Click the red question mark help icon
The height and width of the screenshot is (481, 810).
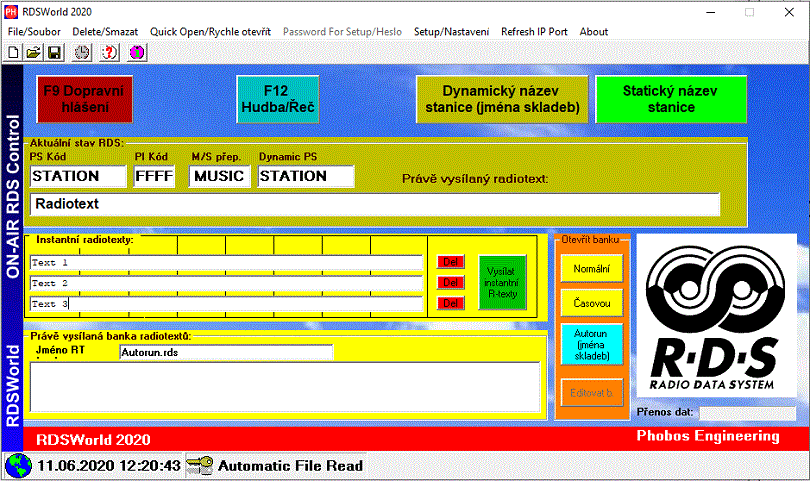(109, 53)
